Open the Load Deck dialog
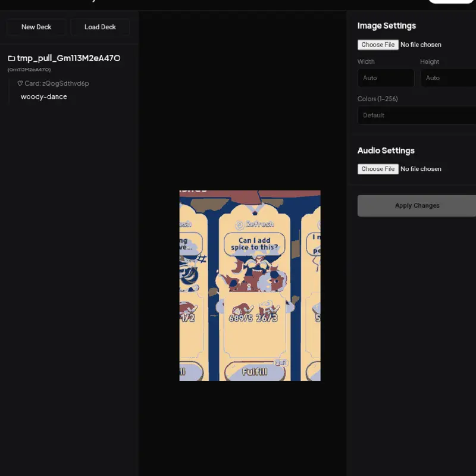 coord(100,27)
